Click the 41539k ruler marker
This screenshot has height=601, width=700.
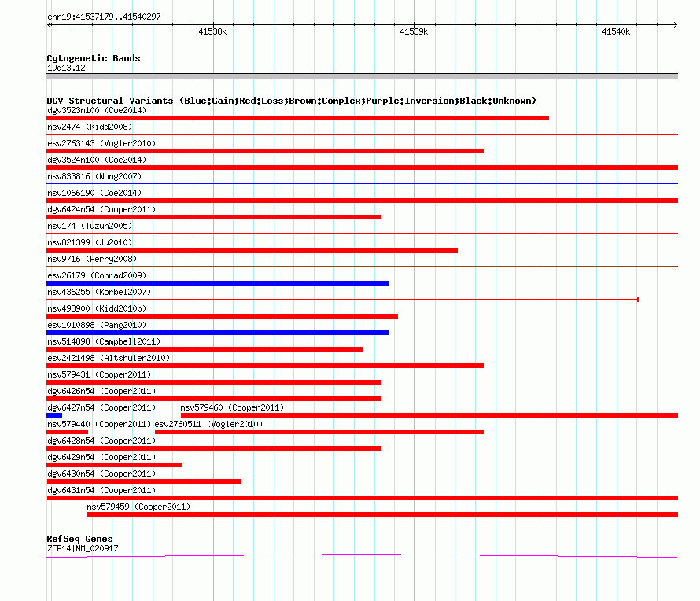pos(414,31)
